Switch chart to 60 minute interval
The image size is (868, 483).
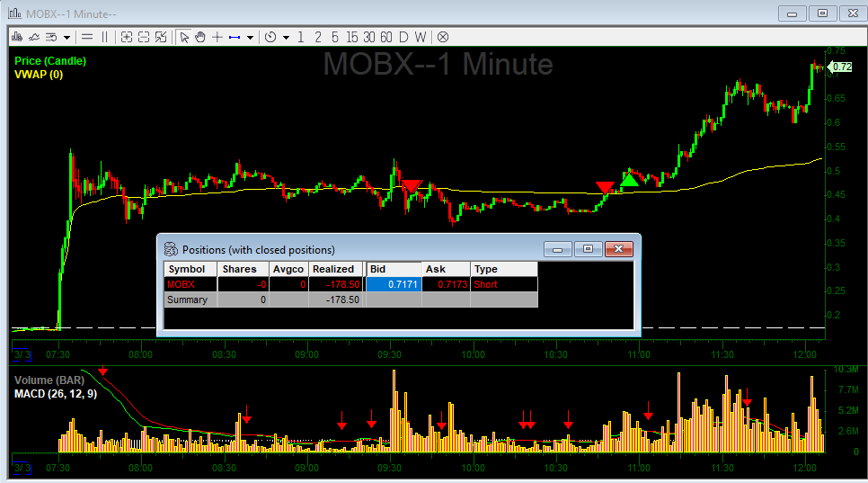tap(386, 37)
